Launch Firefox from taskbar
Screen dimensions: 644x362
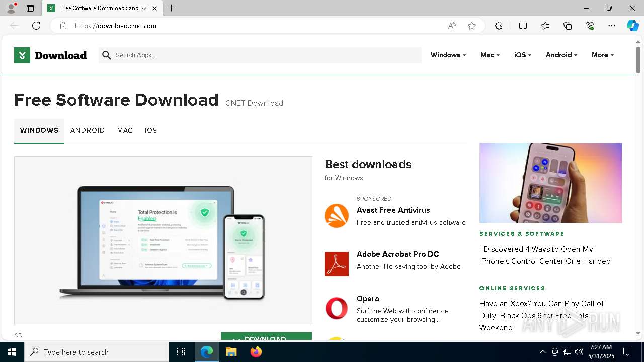point(256,352)
